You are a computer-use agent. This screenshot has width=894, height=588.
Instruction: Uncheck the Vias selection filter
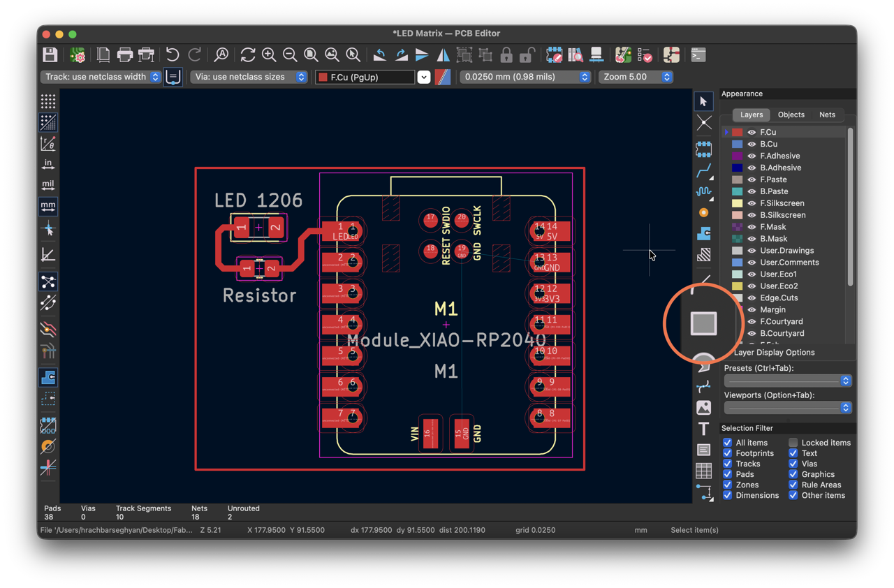tap(793, 464)
